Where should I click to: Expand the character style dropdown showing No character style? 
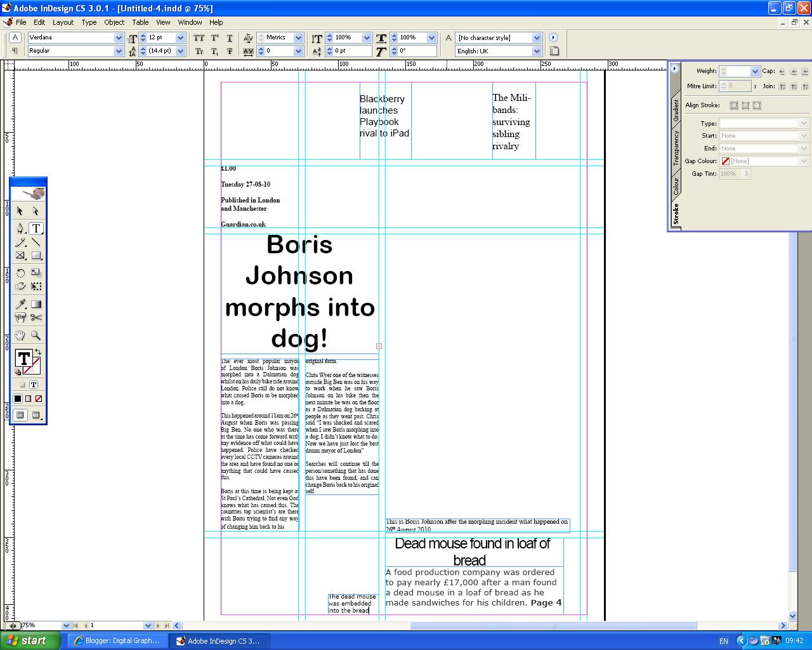pyautogui.click(x=537, y=37)
